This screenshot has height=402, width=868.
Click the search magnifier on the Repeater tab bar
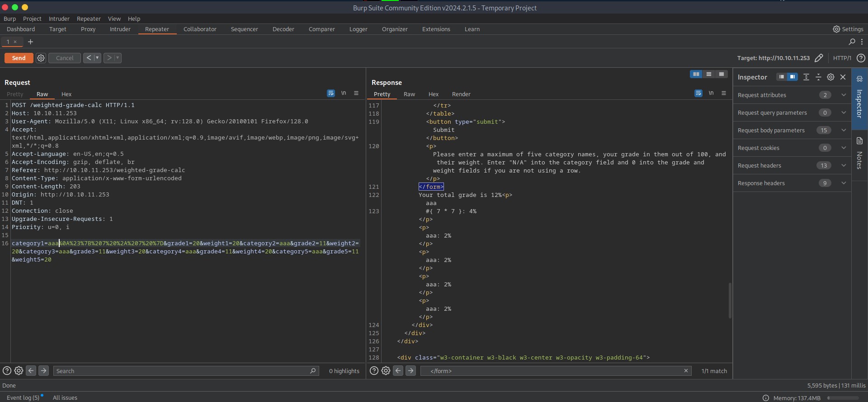click(x=852, y=42)
